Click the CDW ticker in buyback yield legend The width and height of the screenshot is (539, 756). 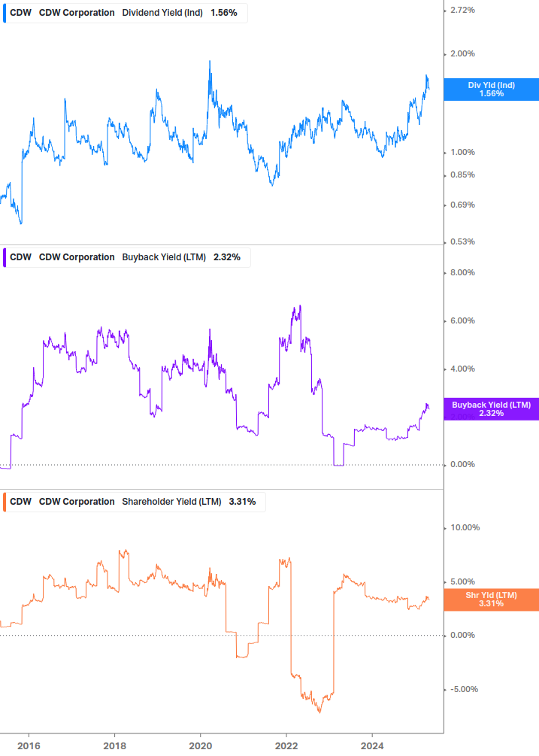21,257
